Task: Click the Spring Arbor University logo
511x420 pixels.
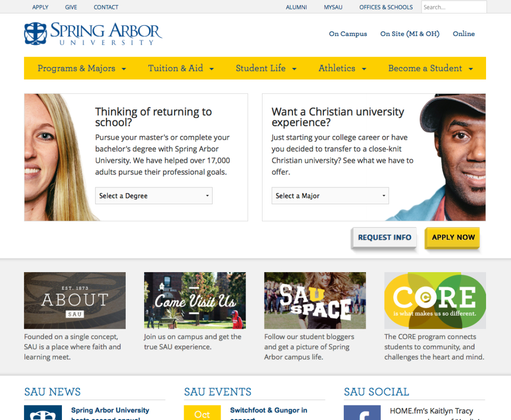Action: (x=93, y=34)
